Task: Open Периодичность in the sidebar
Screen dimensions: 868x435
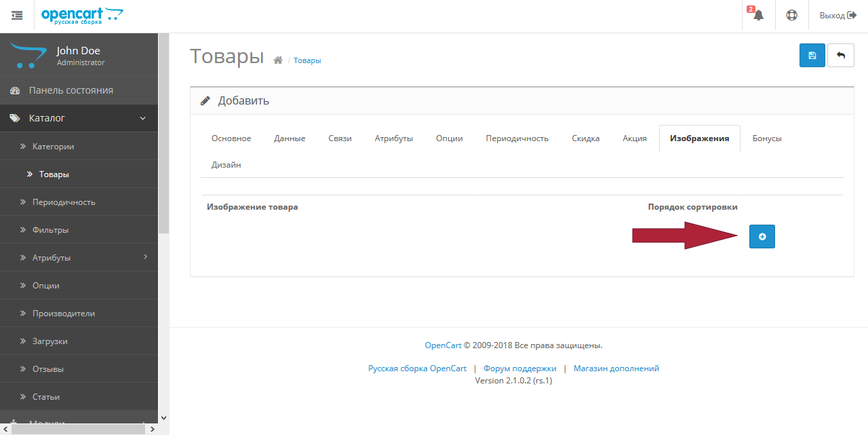Action: coord(79,202)
